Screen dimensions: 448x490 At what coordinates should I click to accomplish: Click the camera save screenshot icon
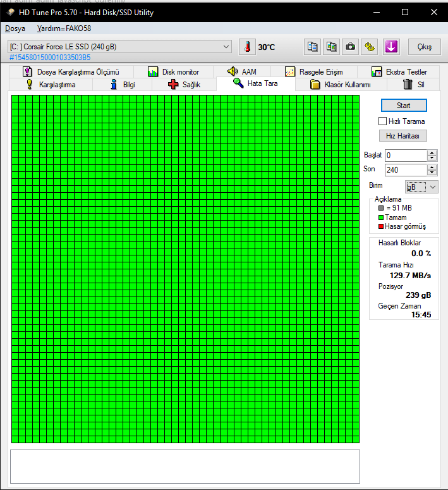tap(350, 47)
